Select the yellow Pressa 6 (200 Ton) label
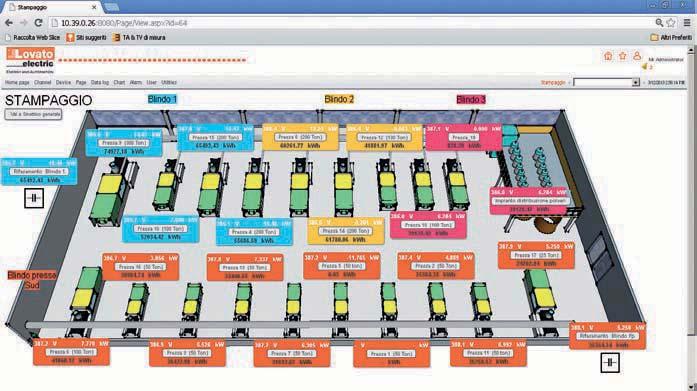The width and height of the screenshot is (697, 391). (x=300, y=137)
